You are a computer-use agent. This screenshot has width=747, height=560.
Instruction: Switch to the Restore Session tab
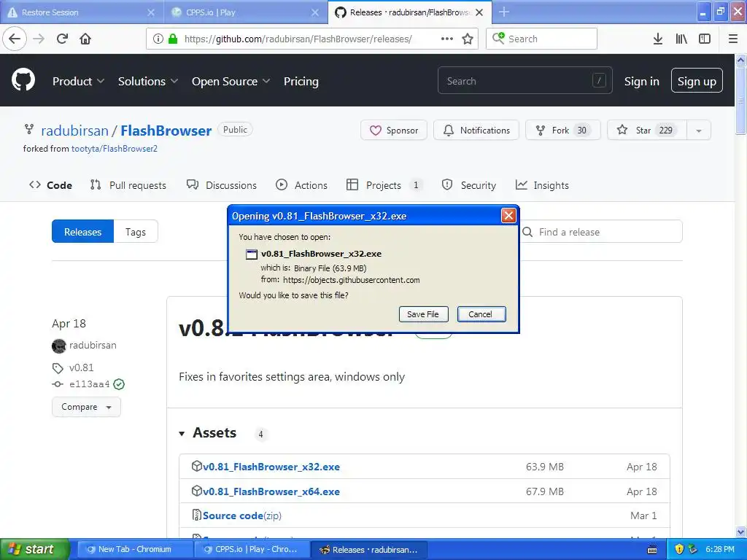click(82, 12)
